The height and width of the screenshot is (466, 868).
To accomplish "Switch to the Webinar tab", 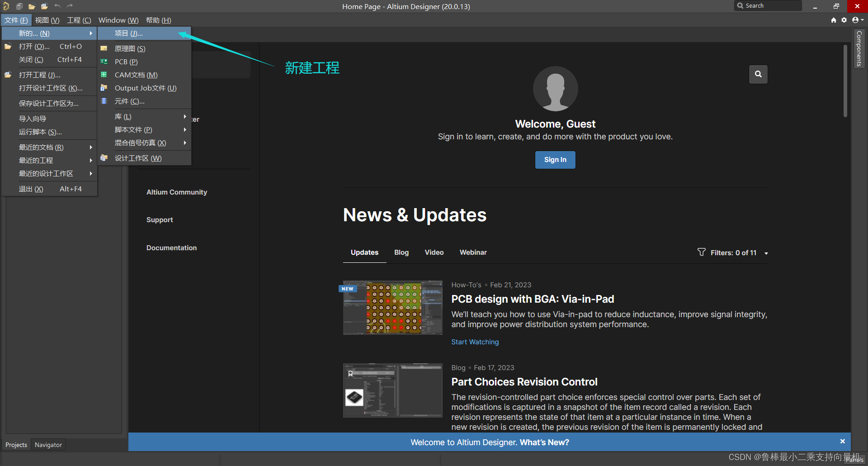I will point(473,252).
